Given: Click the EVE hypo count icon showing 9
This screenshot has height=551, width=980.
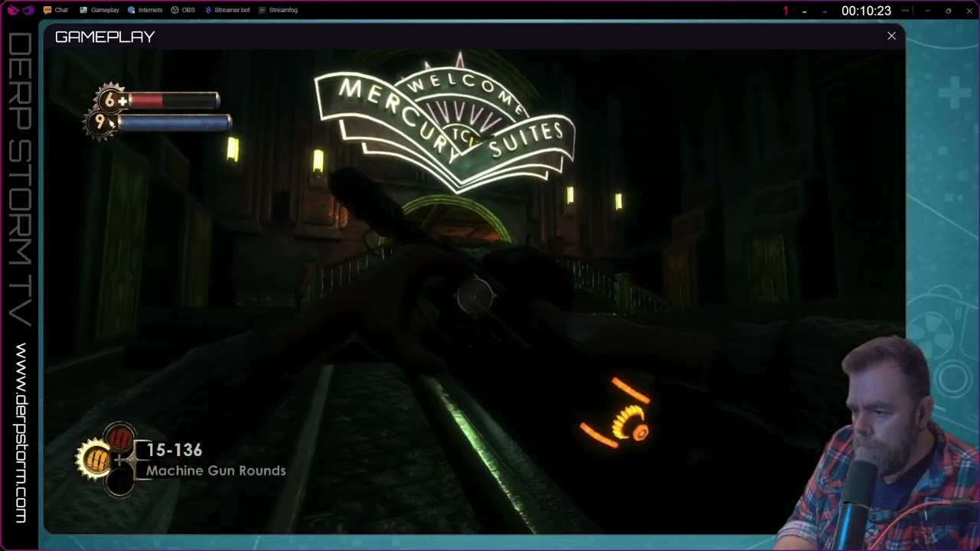Looking at the screenshot, I should coord(100,122).
